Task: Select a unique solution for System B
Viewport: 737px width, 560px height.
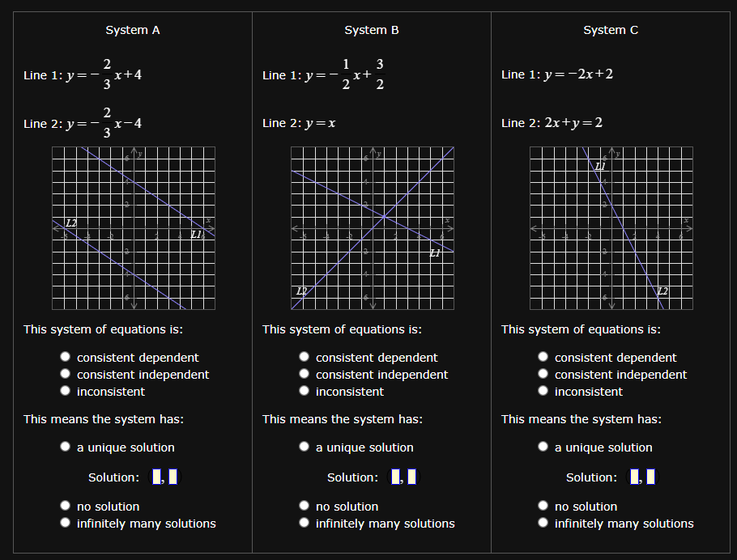Action: tap(304, 446)
